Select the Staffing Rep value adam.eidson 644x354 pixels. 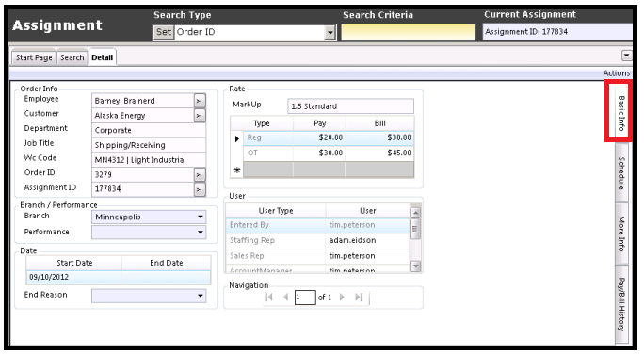(x=352, y=241)
